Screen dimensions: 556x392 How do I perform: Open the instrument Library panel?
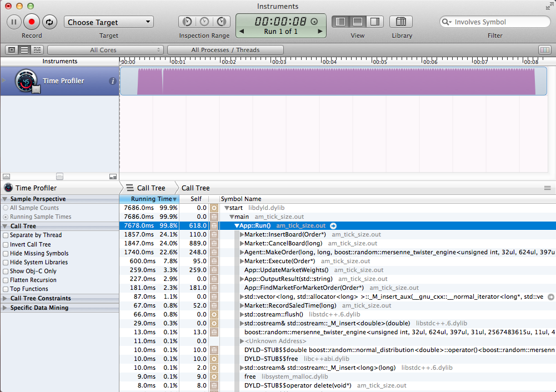[x=401, y=21]
